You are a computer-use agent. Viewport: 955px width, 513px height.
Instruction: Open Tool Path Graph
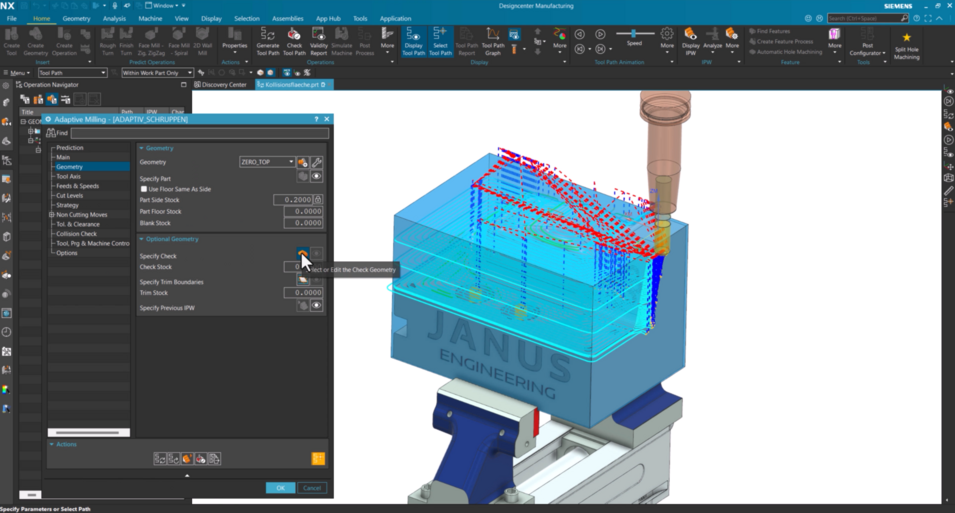pyautogui.click(x=493, y=41)
